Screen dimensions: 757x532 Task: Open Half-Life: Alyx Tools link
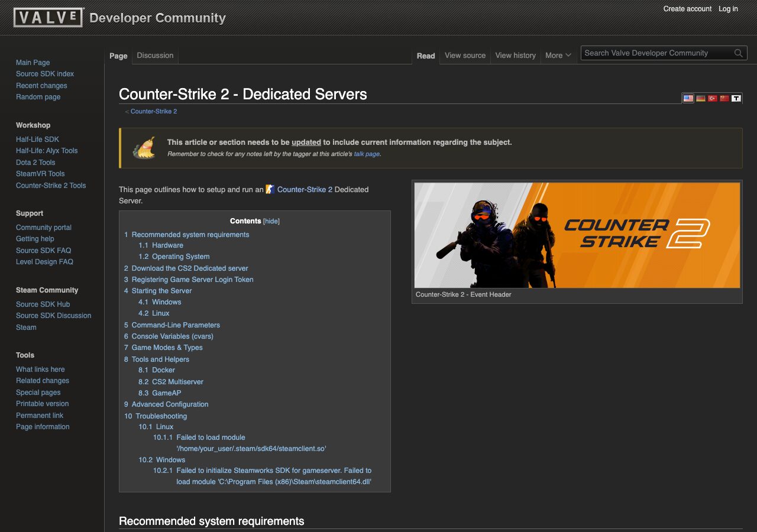point(47,151)
